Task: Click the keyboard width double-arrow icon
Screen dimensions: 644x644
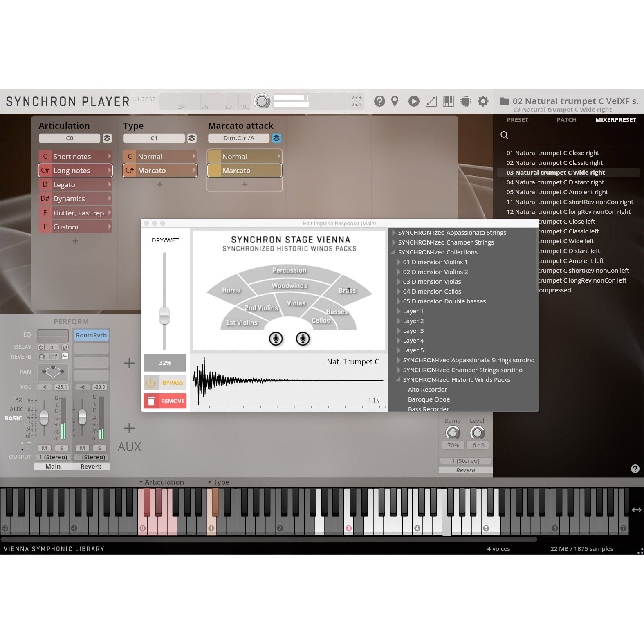Action: 637,509
